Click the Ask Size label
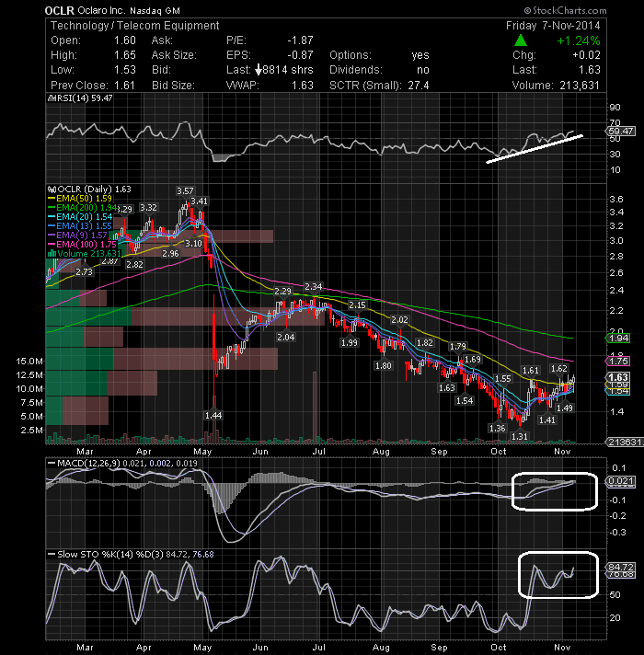Screen dimensions: 644x655 click(174, 54)
